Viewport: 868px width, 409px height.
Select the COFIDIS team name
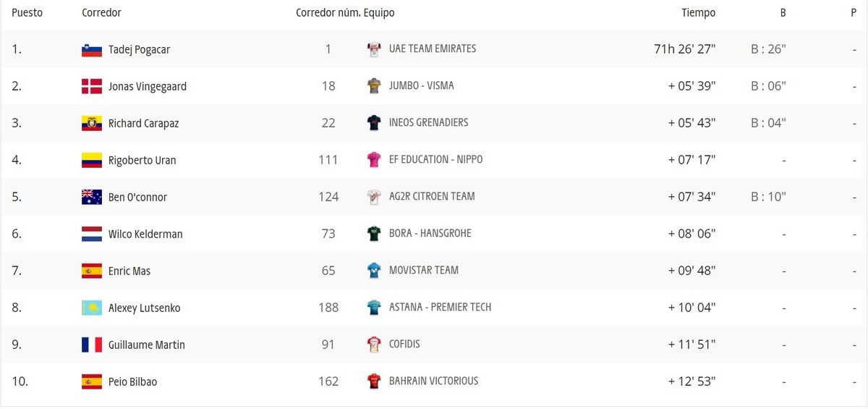(x=404, y=345)
